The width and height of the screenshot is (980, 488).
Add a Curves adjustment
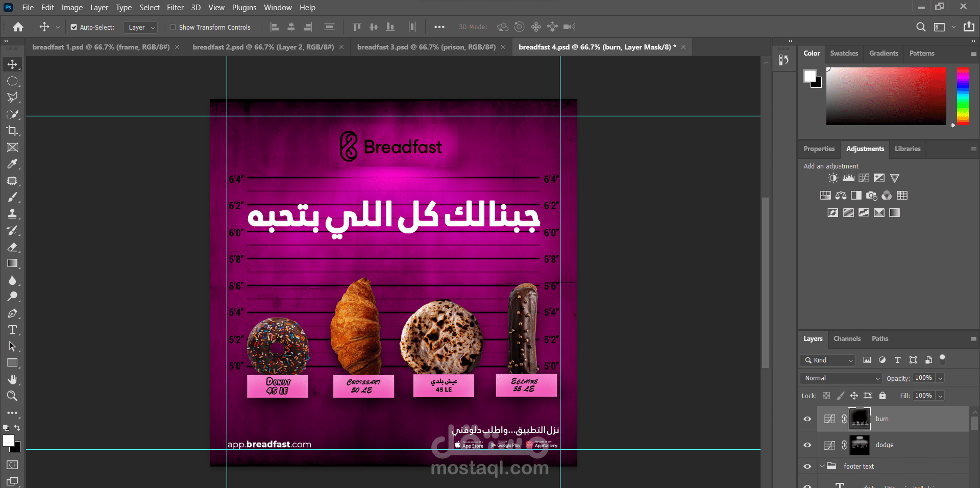(x=864, y=178)
